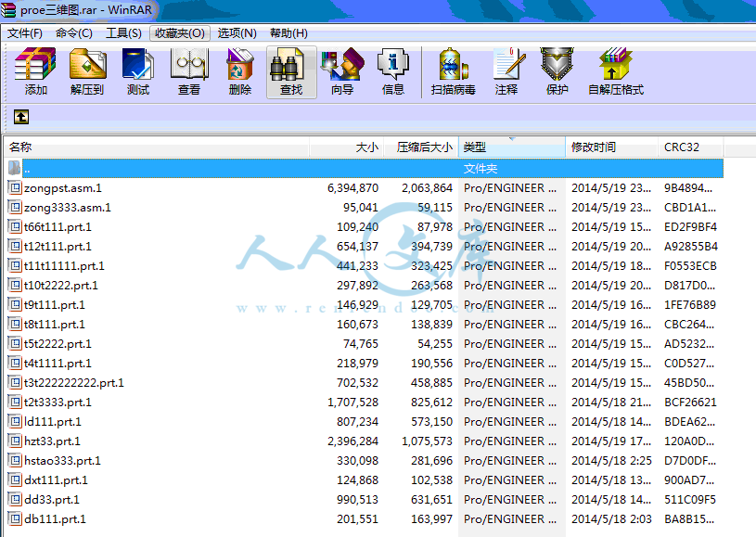The height and width of the screenshot is (537, 756).
Task: Open the 选项(N) menu
Action: pos(237,33)
